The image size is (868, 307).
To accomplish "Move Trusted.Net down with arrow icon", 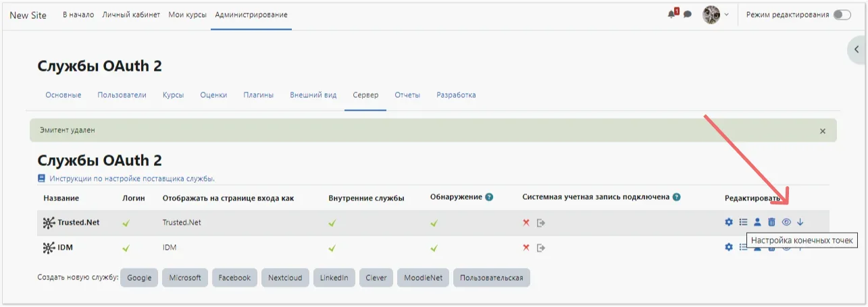I will [800, 222].
